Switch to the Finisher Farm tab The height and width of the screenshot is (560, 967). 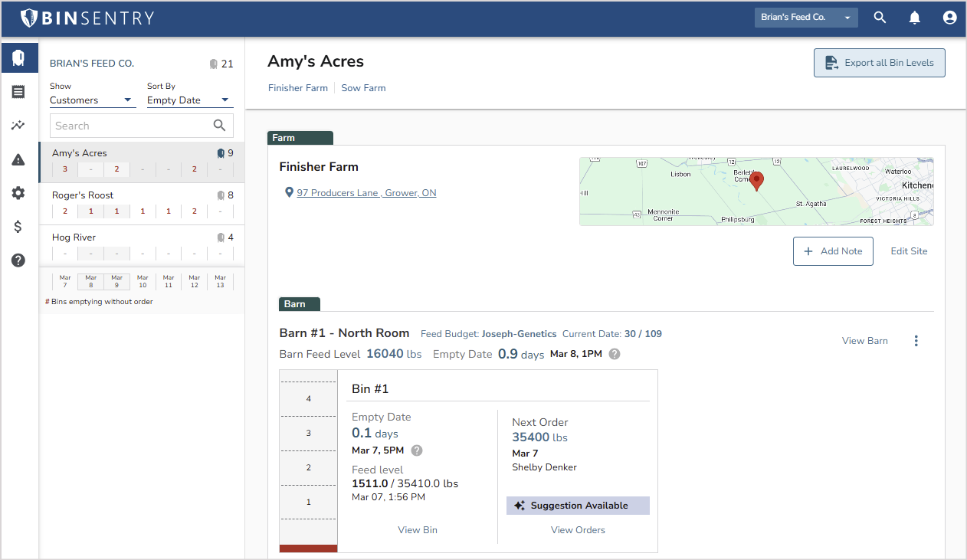click(x=298, y=88)
